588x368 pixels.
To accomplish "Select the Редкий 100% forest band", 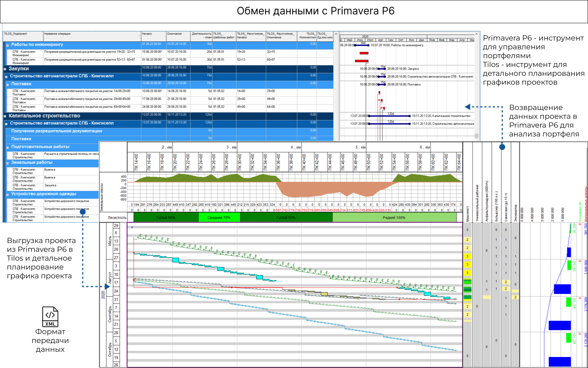I will coord(394,217).
